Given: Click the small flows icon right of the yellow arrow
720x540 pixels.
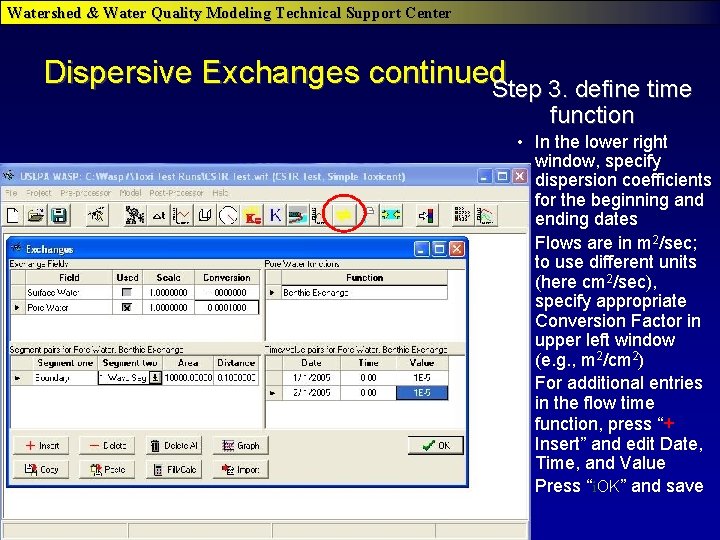Looking at the screenshot, I should click(369, 213).
